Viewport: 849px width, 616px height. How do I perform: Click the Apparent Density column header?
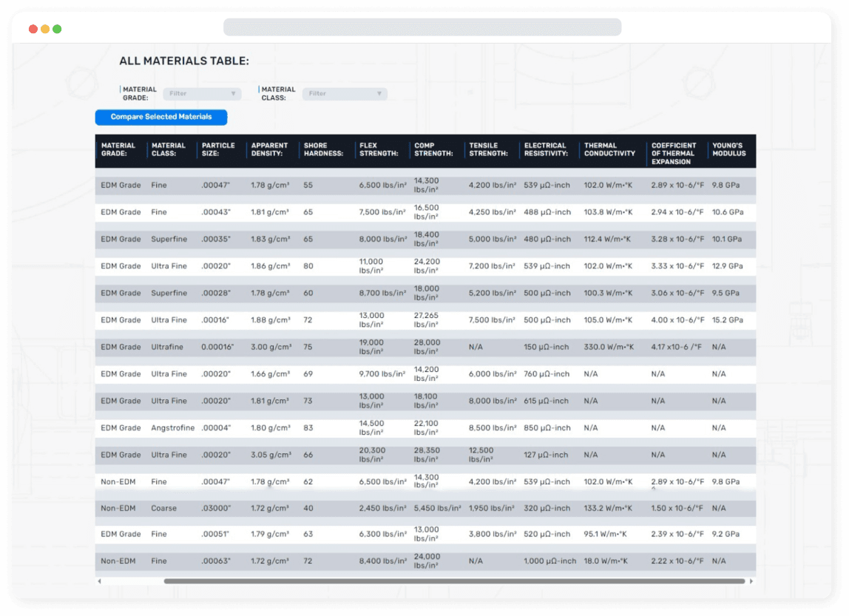269,149
